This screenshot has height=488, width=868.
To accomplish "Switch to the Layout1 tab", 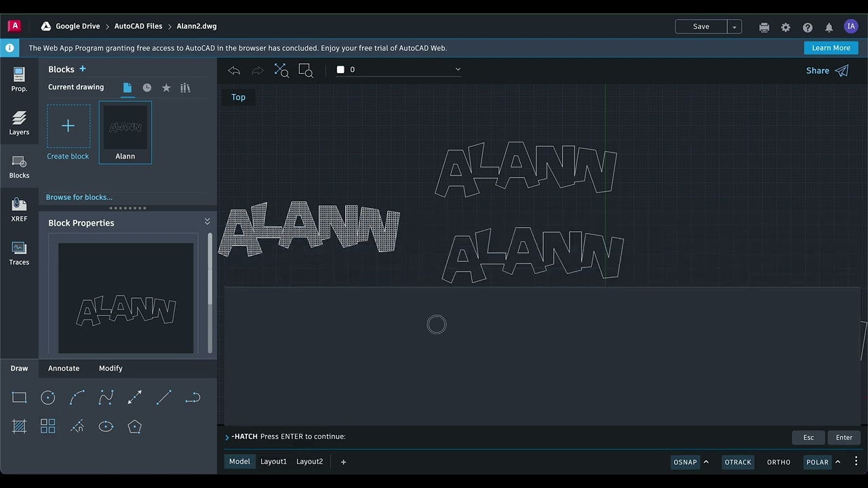I will pos(273,462).
